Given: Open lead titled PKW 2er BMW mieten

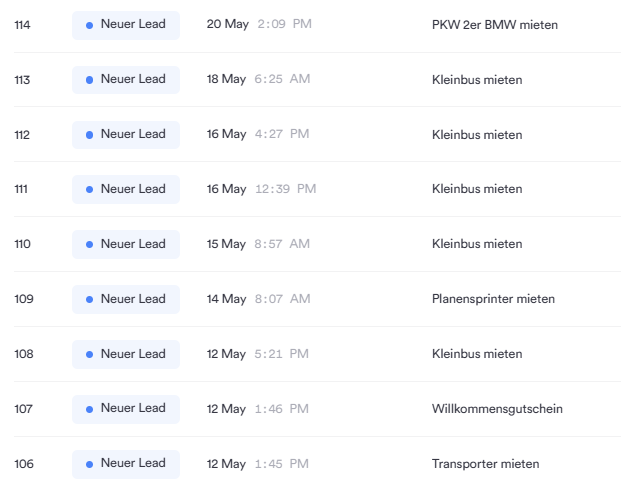Looking at the screenshot, I should click(495, 25).
